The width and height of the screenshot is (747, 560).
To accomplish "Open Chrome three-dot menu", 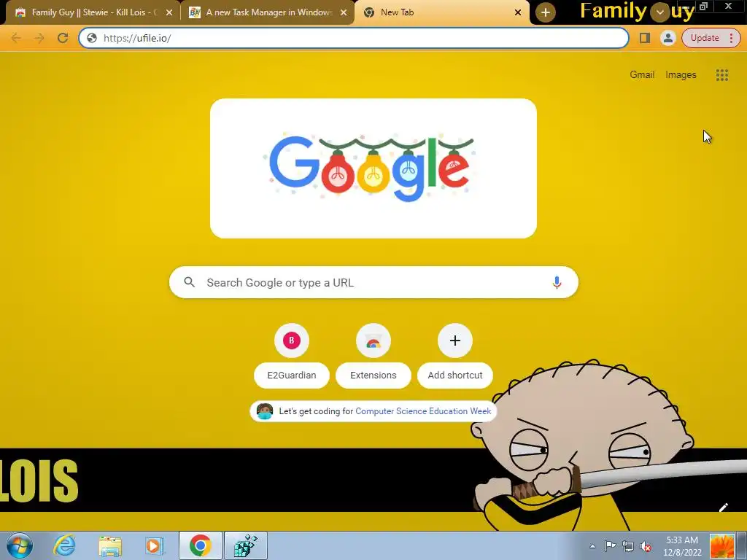I will click(731, 38).
